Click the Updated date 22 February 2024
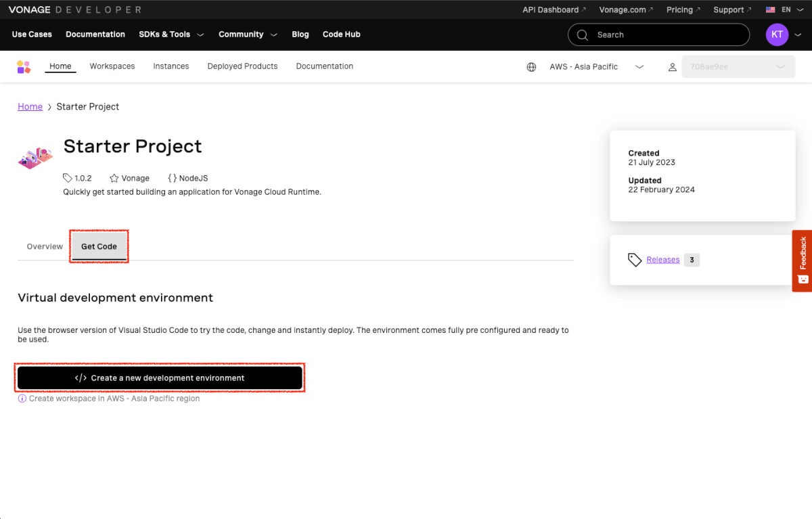Viewport: 812px width, 519px height. (x=661, y=189)
